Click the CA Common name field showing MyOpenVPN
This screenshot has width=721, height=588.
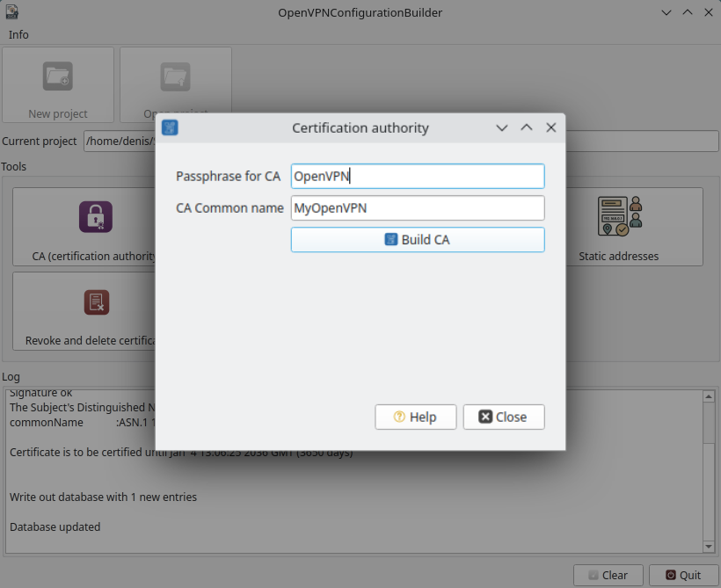pos(417,207)
